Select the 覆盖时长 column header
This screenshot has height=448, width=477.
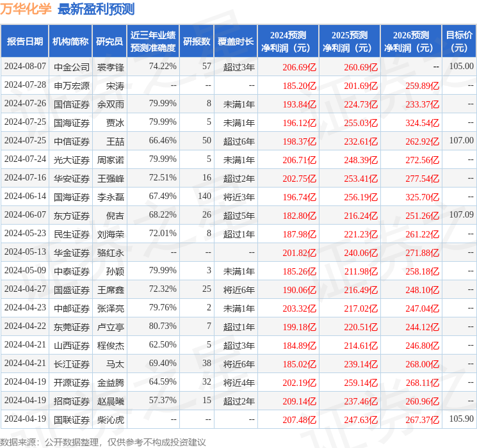[236, 42]
